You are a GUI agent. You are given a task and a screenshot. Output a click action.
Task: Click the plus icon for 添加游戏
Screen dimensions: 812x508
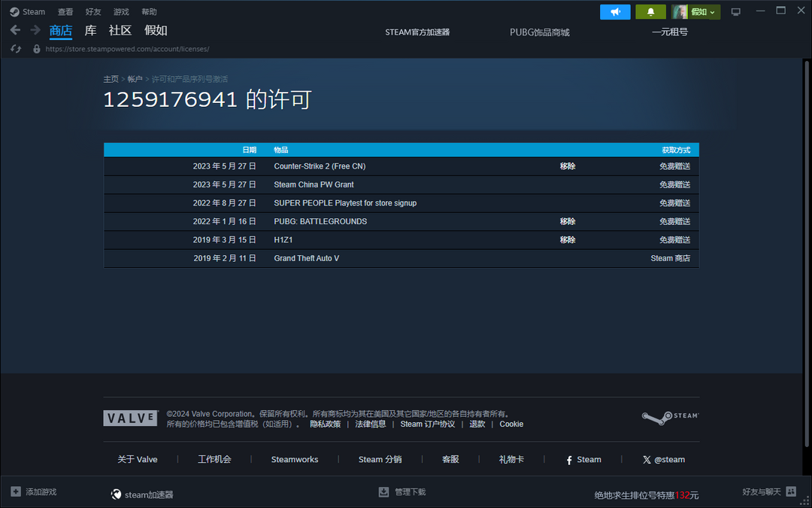click(16, 491)
